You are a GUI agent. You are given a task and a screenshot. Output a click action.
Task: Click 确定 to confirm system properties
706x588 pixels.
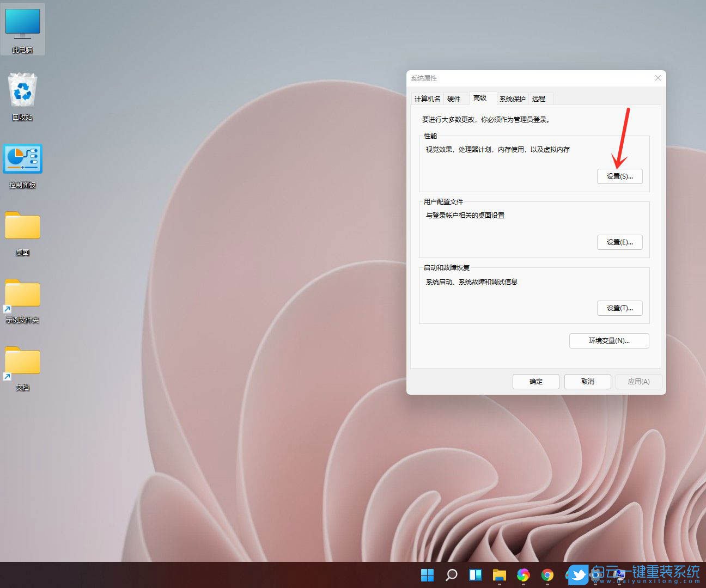point(535,381)
